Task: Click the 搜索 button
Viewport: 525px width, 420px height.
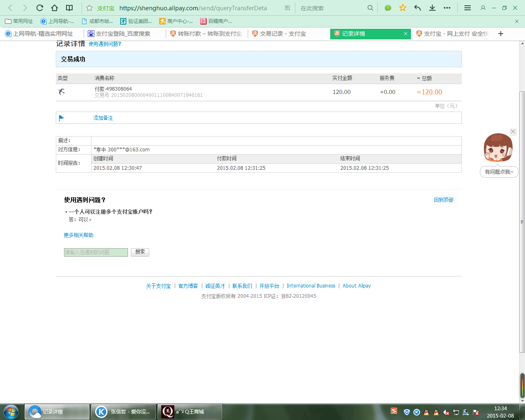Action: click(x=140, y=252)
